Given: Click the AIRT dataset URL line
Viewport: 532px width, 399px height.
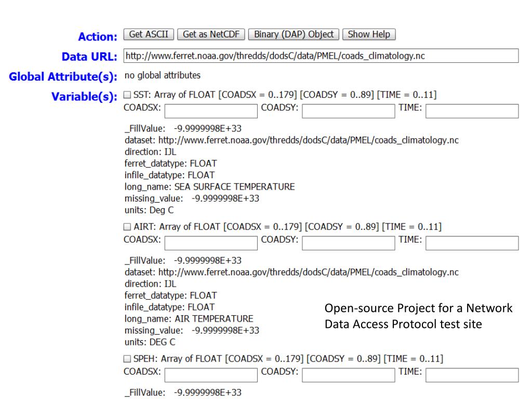Looking at the screenshot, I should [291, 272].
